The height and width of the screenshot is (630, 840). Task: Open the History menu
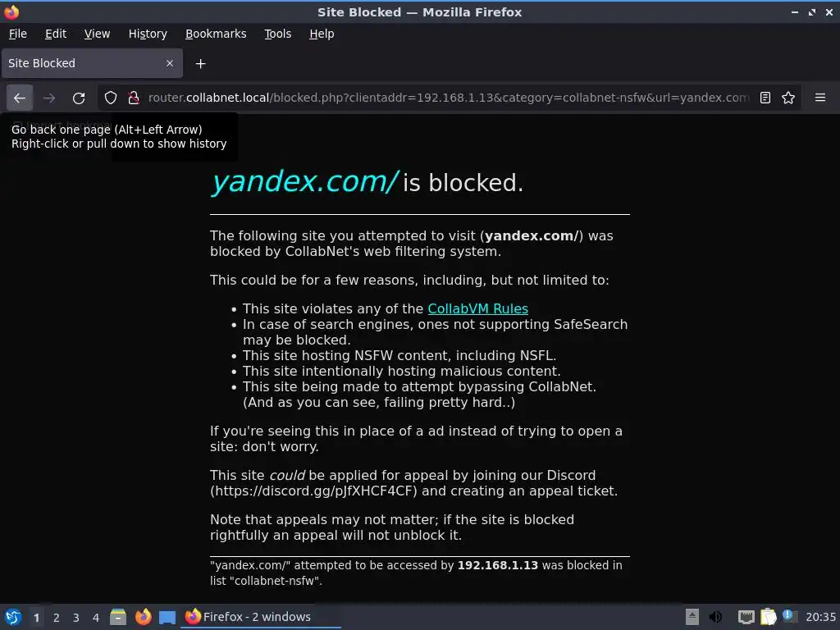(148, 34)
